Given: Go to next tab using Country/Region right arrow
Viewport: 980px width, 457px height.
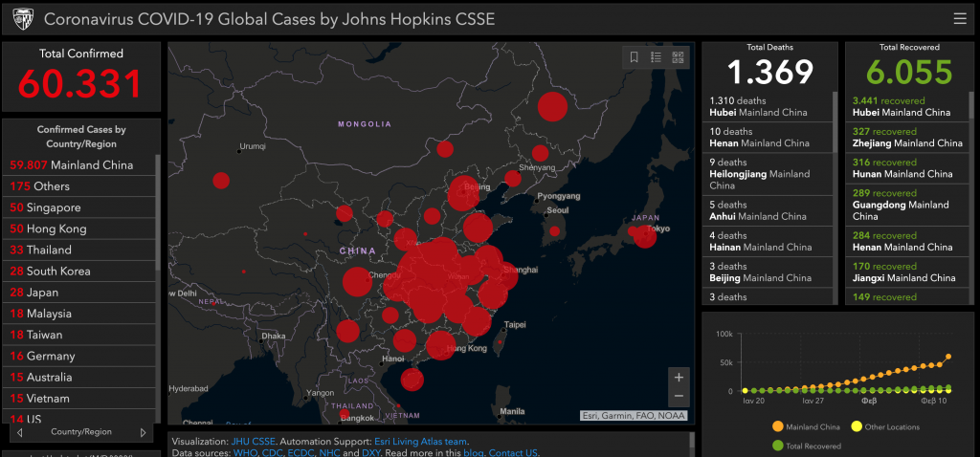Looking at the screenshot, I should [145, 432].
